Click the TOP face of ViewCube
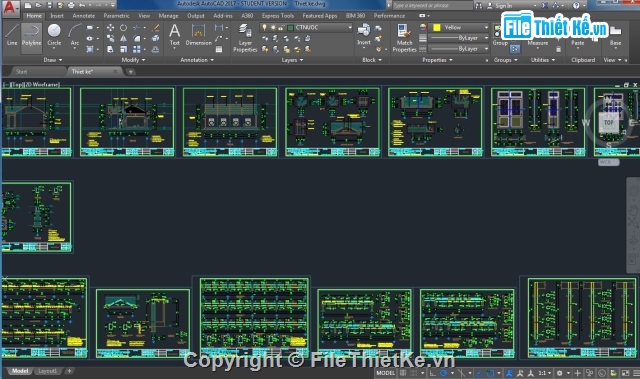Viewport: 640px width, 379px height. point(609,123)
